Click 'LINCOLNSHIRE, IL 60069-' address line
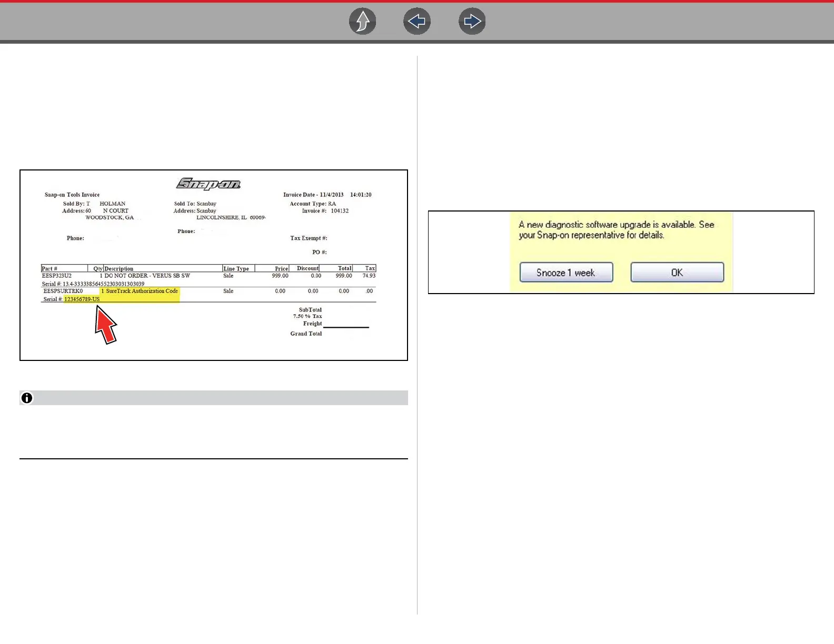The width and height of the screenshot is (834, 644). click(231, 217)
